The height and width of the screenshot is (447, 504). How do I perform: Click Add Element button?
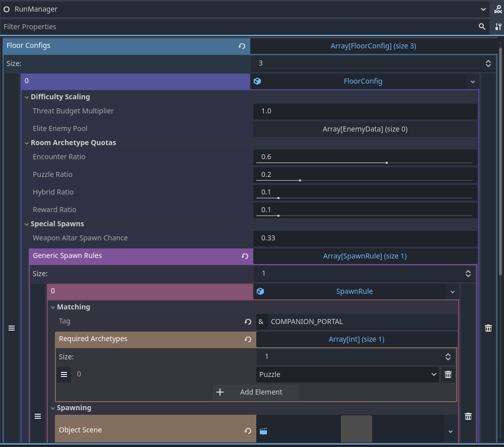point(256,392)
